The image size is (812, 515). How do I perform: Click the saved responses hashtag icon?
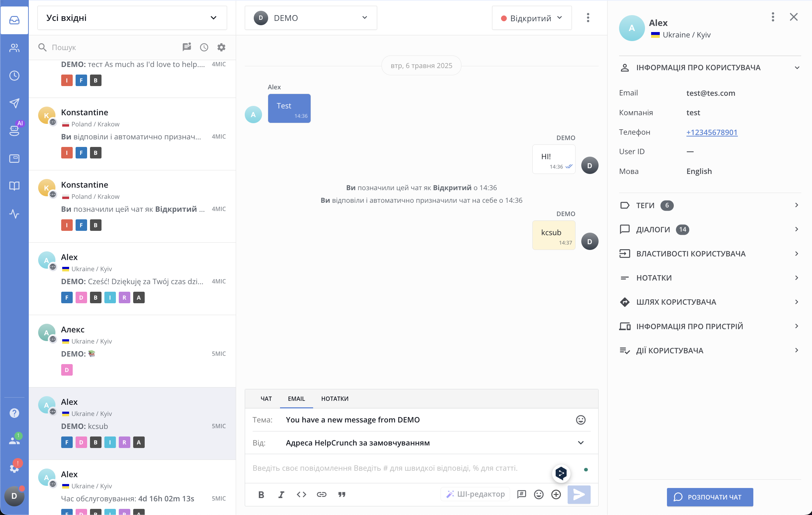[x=522, y=494]
